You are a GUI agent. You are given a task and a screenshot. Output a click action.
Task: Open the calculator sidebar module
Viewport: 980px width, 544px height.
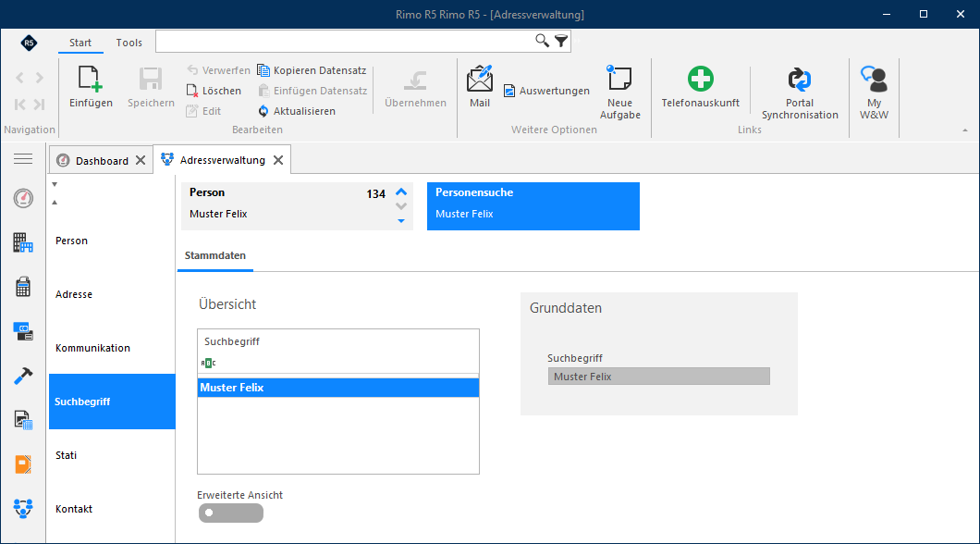(x=23, y=287)
